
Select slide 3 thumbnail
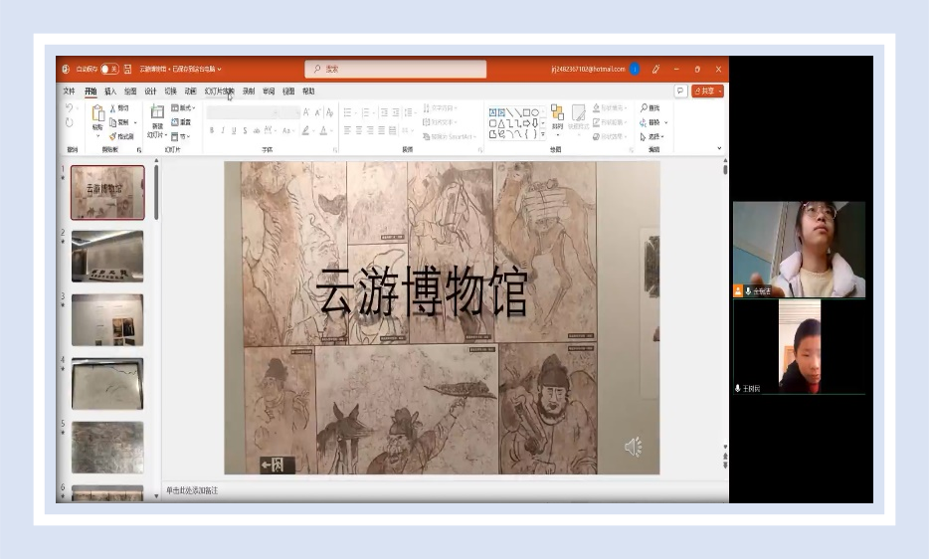(107, 319)
